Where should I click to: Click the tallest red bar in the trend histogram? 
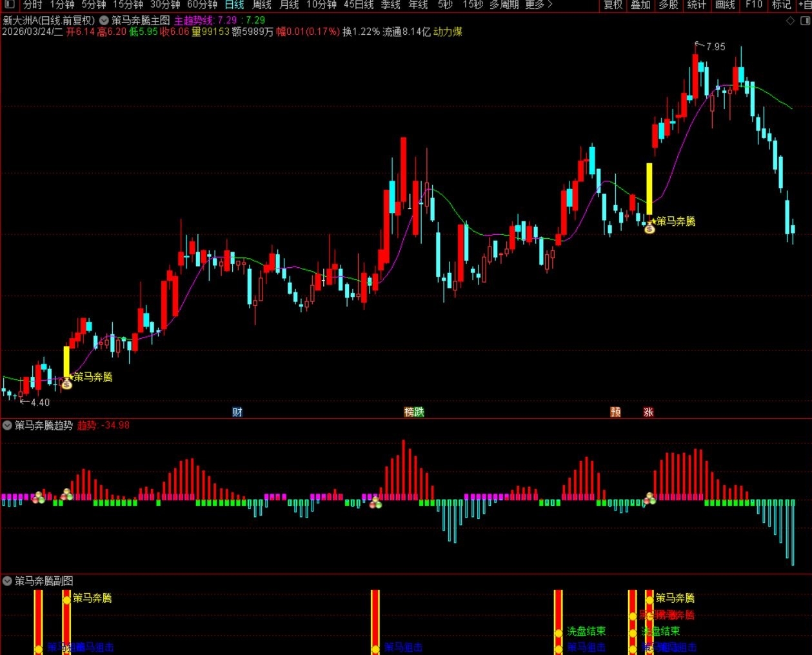[x=404, y=470]
